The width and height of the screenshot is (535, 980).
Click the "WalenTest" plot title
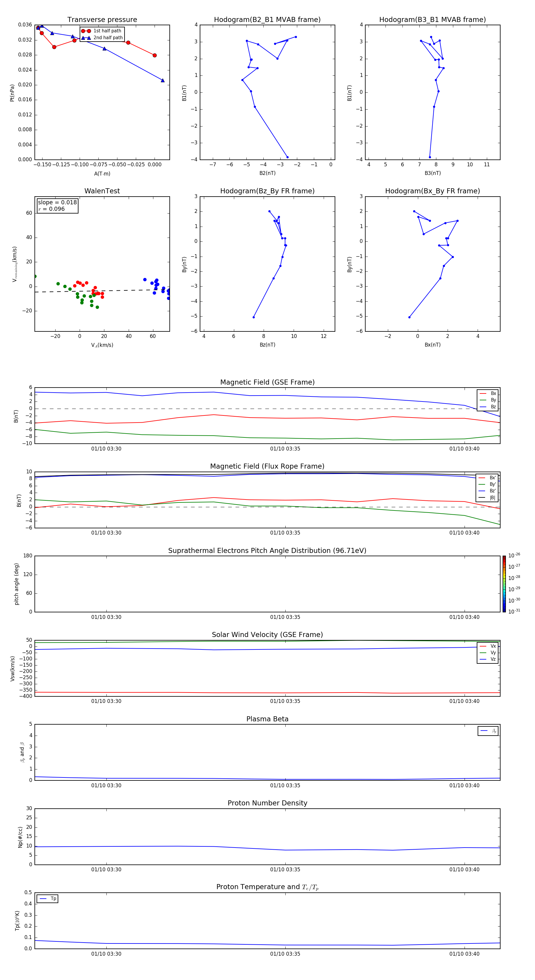click(x=102, y=191)
